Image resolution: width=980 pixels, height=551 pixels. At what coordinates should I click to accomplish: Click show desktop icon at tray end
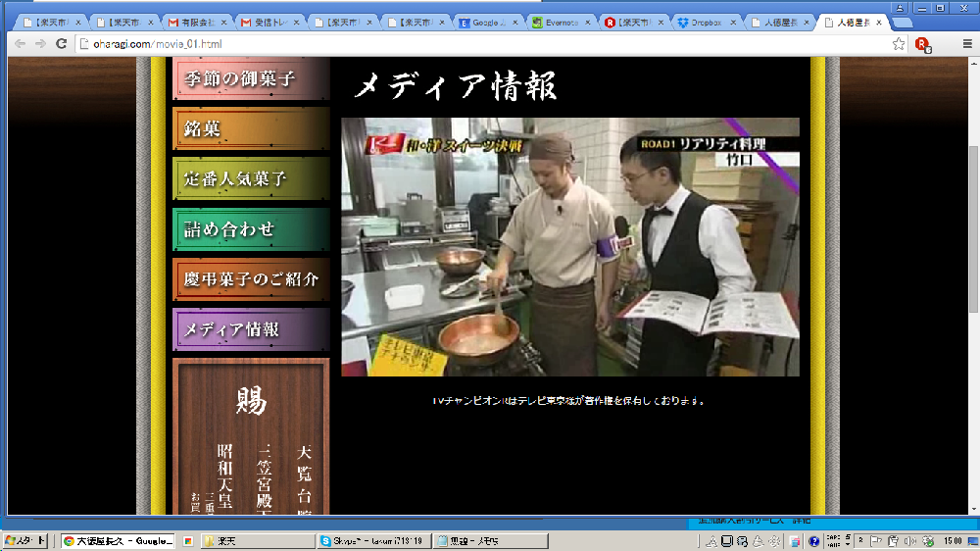tap(973, 541)
